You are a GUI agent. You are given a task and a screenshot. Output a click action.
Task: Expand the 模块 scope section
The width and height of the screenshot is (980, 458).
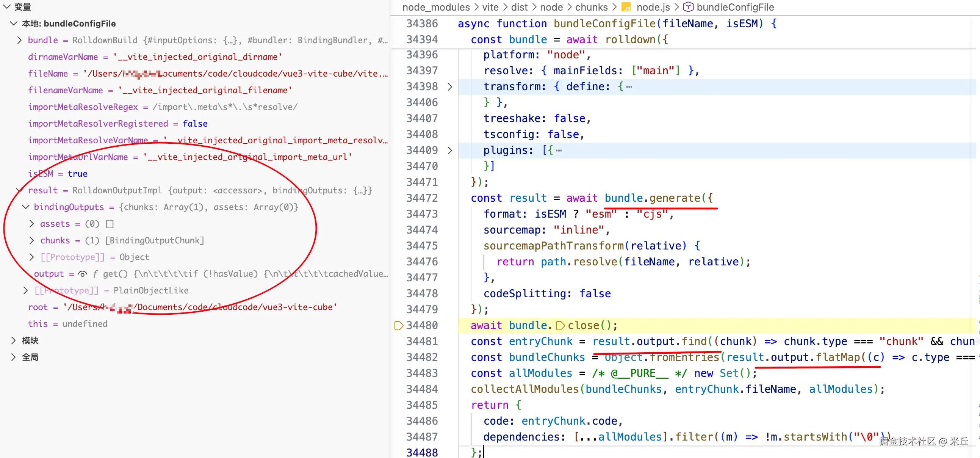(x=13, y=340)
